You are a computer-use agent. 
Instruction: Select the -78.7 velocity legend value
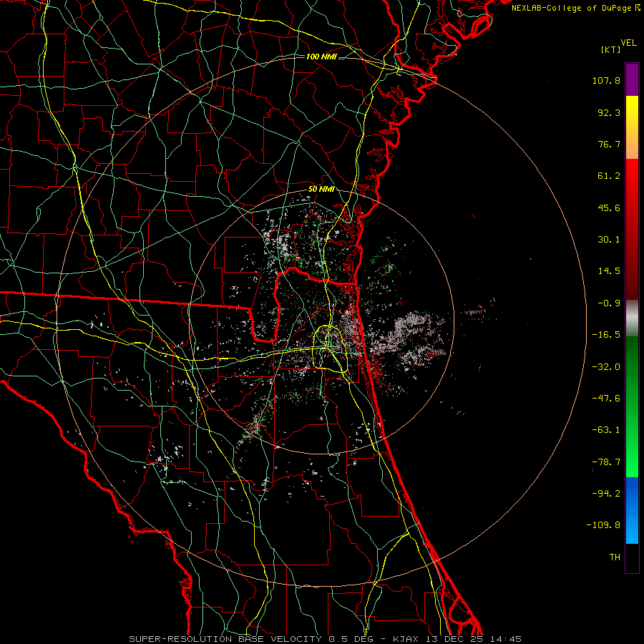pos(606,462)
